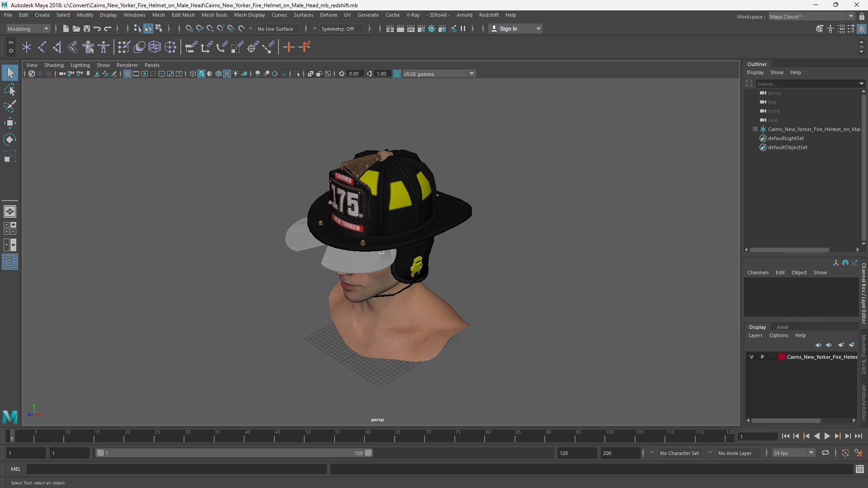This screenshot has height=488, width=868.
Task: Click Go to start of playback range
Action: 785,436
